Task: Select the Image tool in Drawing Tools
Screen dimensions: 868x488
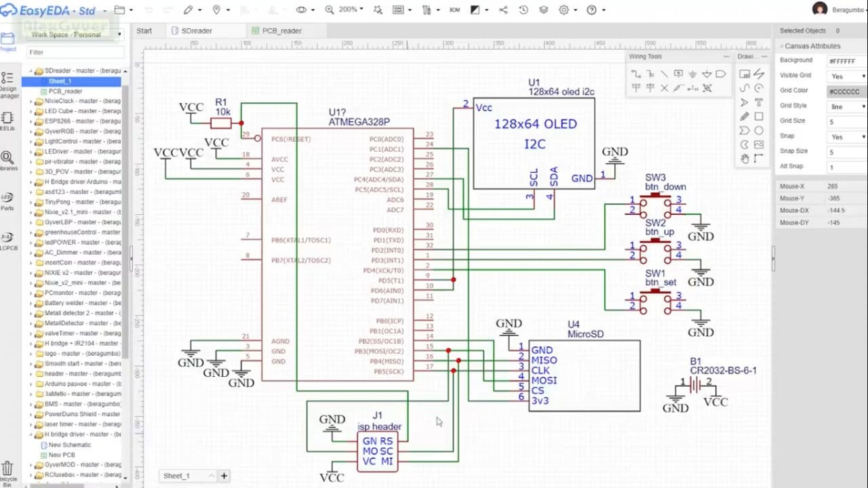Action: point(759,144)
